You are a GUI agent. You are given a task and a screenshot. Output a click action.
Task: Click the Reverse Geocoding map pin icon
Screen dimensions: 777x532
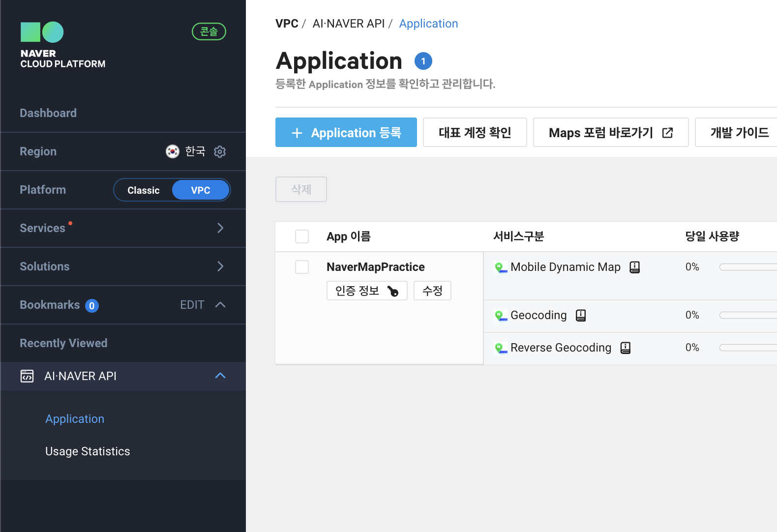click(501, 348)
